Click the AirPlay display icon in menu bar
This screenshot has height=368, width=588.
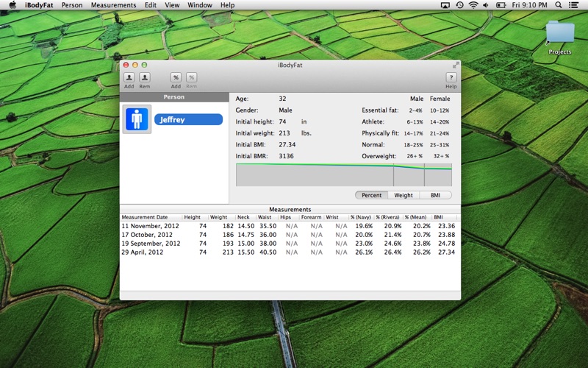pos(445,5)
